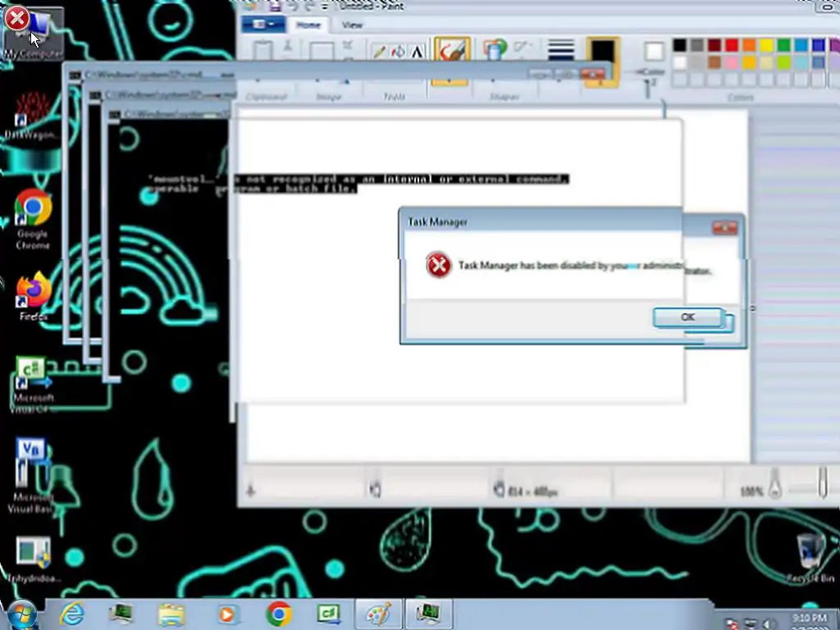Pick the orange palette swatch
840x630 pixels.
coord(749,45)
